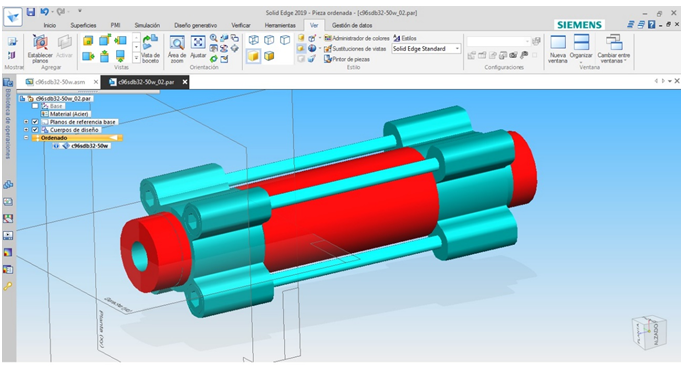Collapse the Ordenado tree node
The height and width of the screenshot is (366, 682).
pyautogui.click(x=26, y=138)
